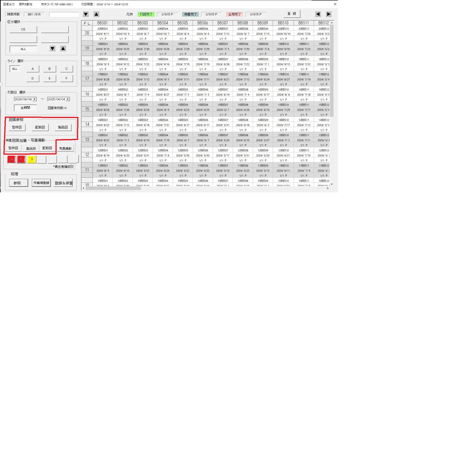Image resolution: width=463 pixels, height=476 pixels.
Task: Click the empty search input field
Action: 64,14
